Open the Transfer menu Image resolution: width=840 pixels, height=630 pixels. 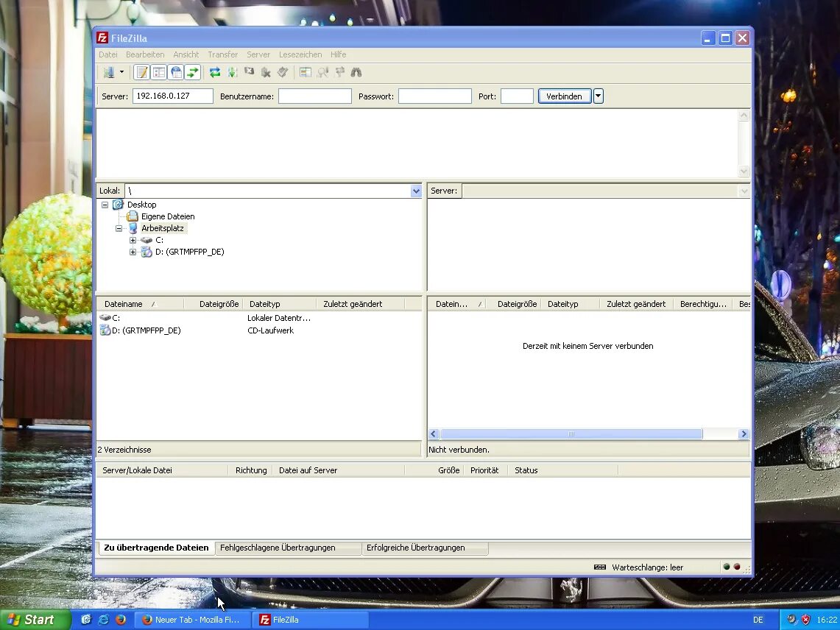pos(223,54)
